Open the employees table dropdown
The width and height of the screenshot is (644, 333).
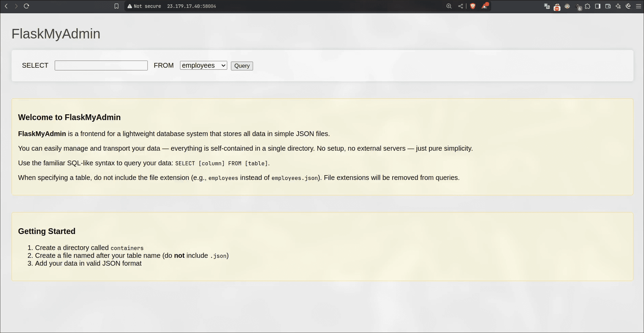click(203, 65)
